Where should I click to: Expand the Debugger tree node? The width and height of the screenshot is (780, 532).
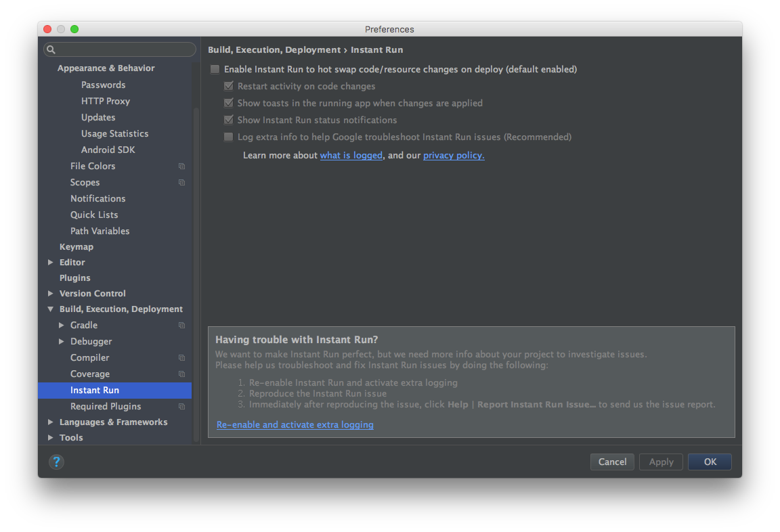click(61, 341)
